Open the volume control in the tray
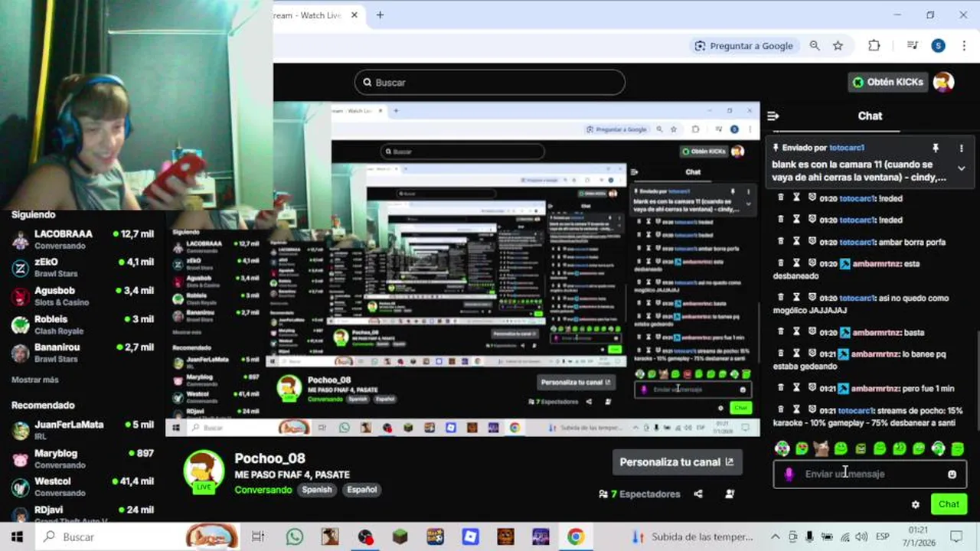Viewport: 980px width, 551px height. (861, 537)
